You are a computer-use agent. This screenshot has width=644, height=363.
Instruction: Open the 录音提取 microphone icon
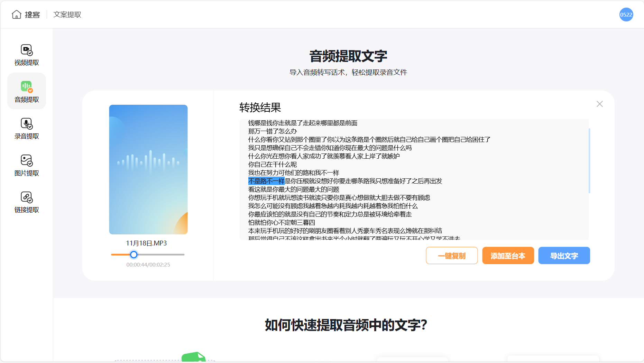click(27, 124)
